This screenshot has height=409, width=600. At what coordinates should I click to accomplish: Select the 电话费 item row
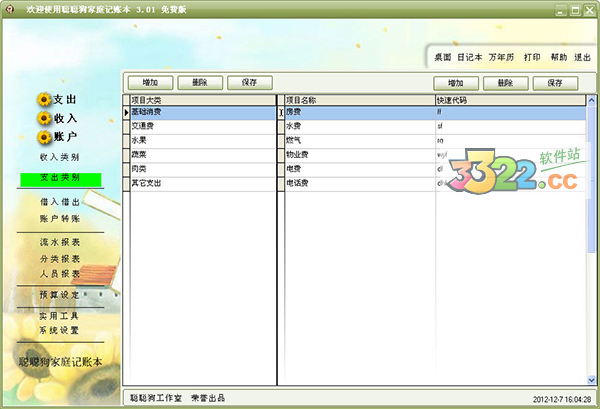(x=435, y=184)
